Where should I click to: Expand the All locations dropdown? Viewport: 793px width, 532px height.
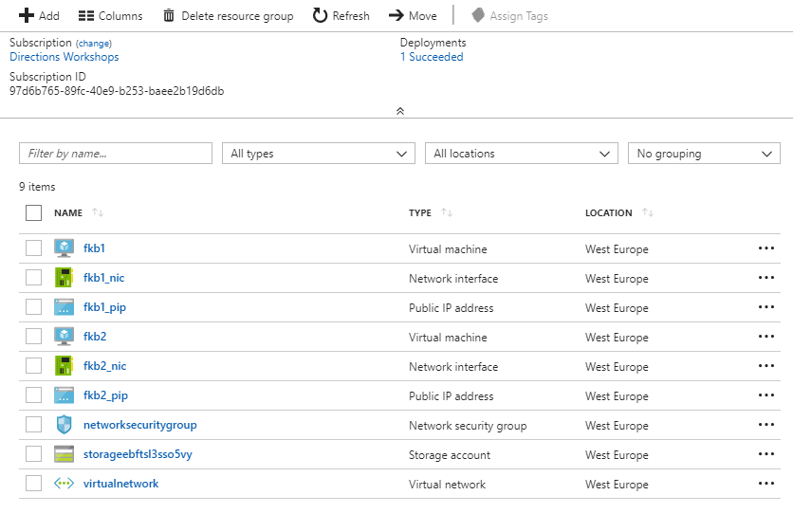521,154
